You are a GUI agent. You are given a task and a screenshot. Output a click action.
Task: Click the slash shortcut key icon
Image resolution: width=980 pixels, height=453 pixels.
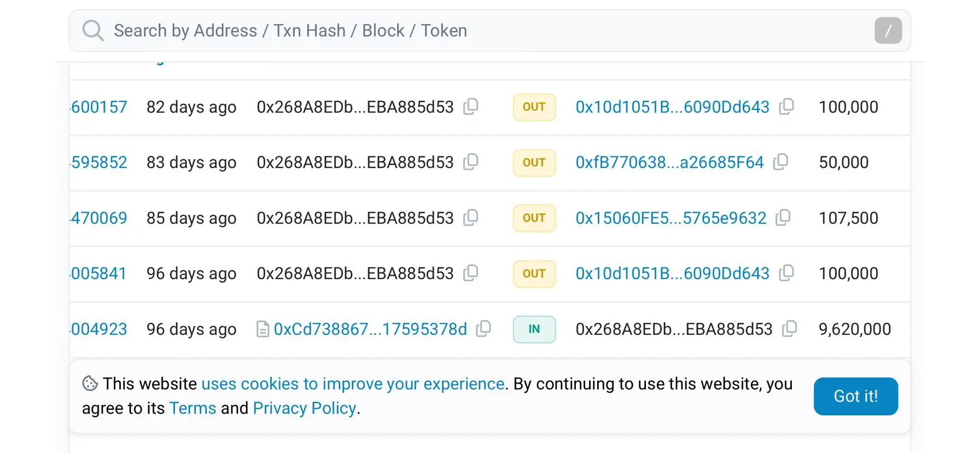[888, 31]
